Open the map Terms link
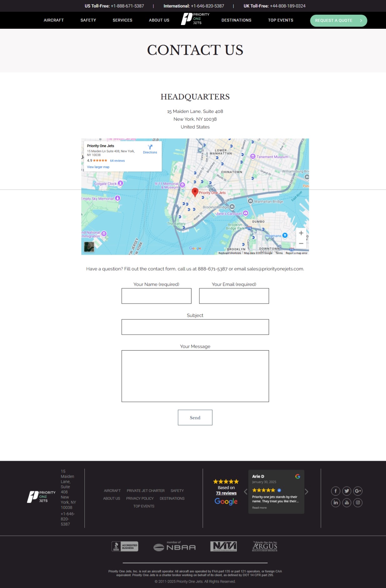Image resolution: width=386 pixels, height=588 pixels. [279, 253]
